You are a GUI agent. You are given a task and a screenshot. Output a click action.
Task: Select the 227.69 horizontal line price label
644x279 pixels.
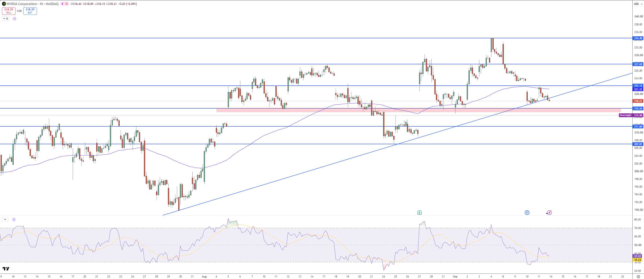(638, 64)
